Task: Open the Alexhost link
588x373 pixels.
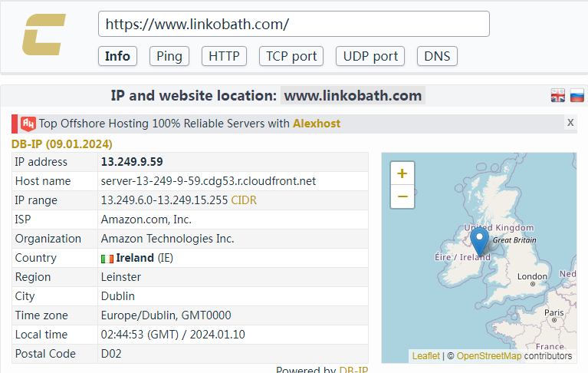Action: click(317, 124)
